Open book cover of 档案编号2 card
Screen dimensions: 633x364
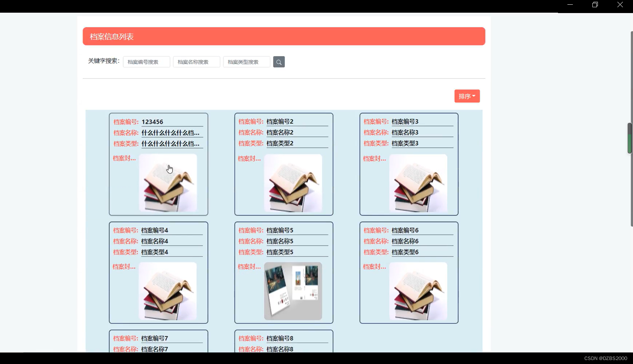click(x=293, y=183)
